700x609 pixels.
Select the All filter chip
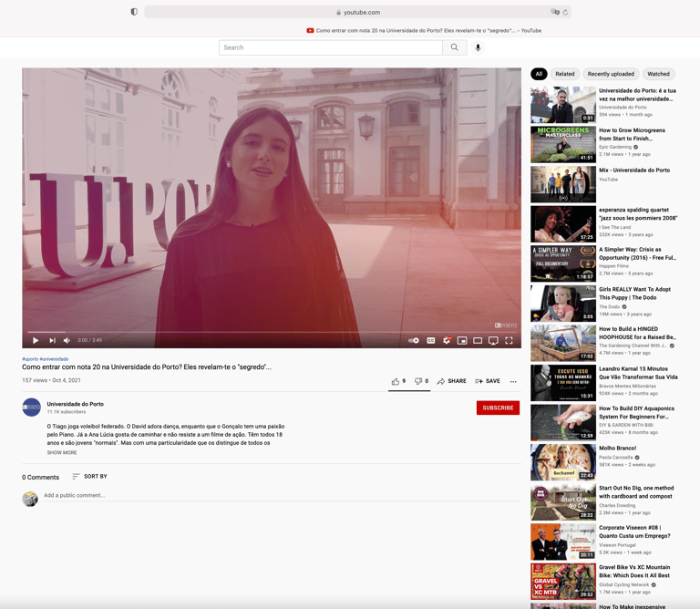point(539,74)
